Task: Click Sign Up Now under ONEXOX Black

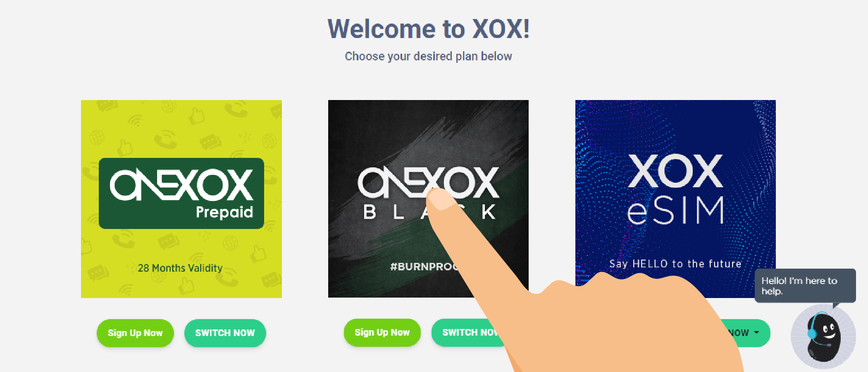Action: pyautogui.click(x=382, y=332)
